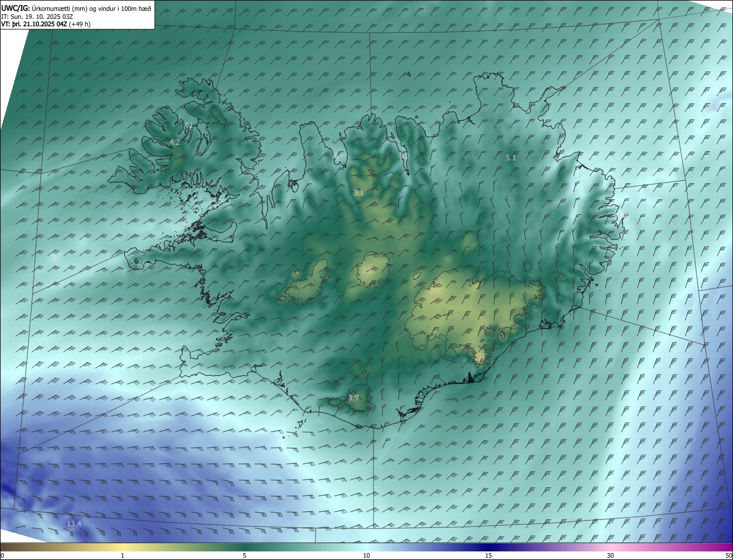Click the "1" label on the color scale
The height and width of the screenshot is (560, 733).
(123, 555)
